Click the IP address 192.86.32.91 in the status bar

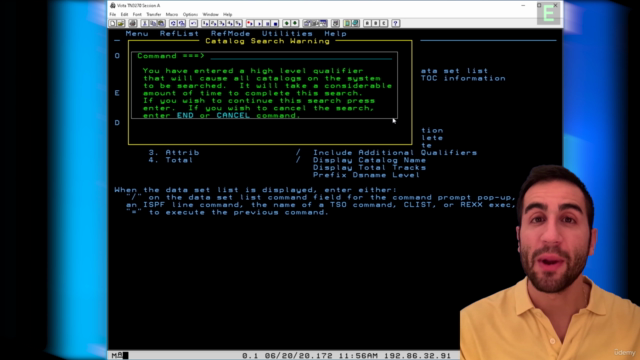pyautogui.click(x=417, y=356)
